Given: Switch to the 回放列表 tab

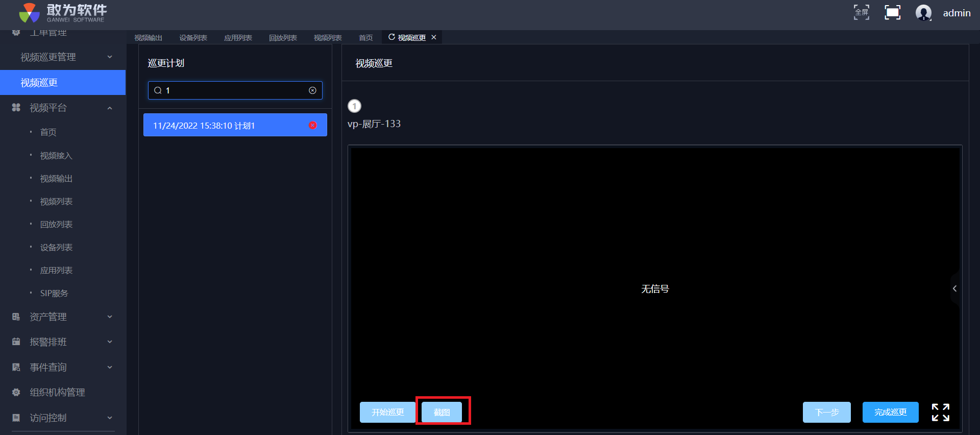Looking at the screenshot, I should (283, 38).
